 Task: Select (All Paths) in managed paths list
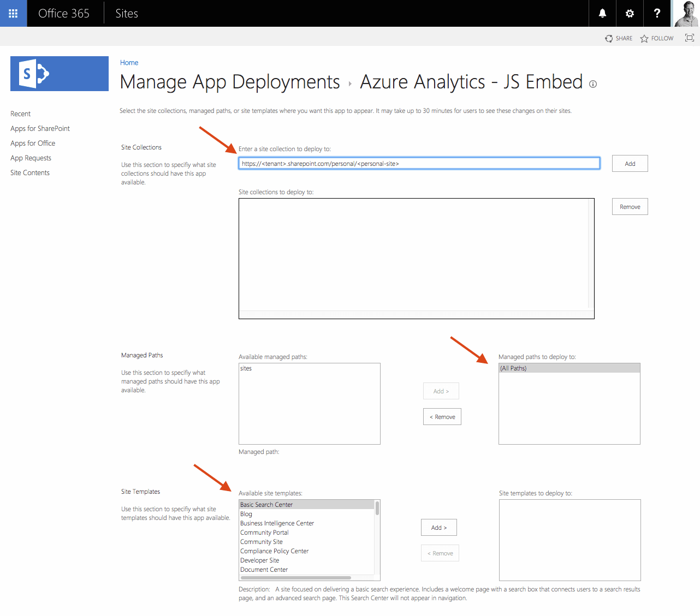pyautogui.click(x=570, y=368)
